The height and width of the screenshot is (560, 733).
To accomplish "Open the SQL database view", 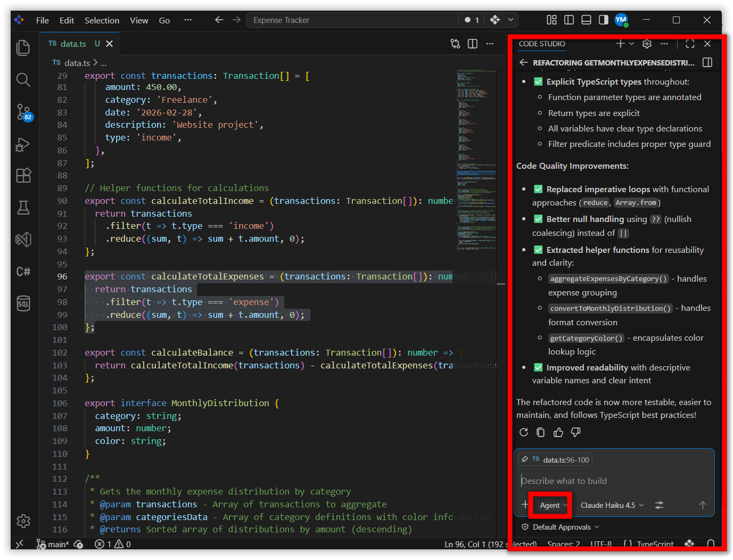I will [x=23, y=303].
